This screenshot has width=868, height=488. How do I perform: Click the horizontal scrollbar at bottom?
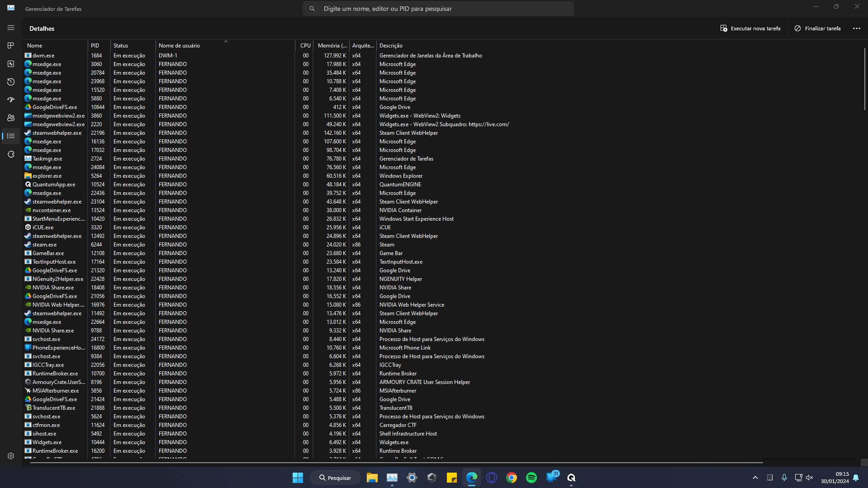(397, 462)
